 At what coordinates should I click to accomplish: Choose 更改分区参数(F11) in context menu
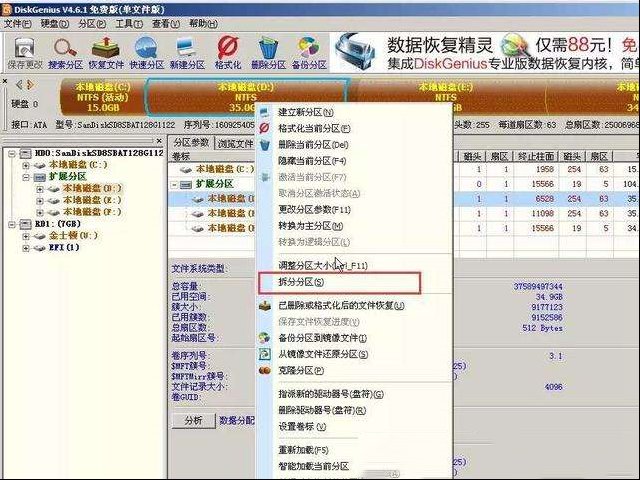click(314, 210)
